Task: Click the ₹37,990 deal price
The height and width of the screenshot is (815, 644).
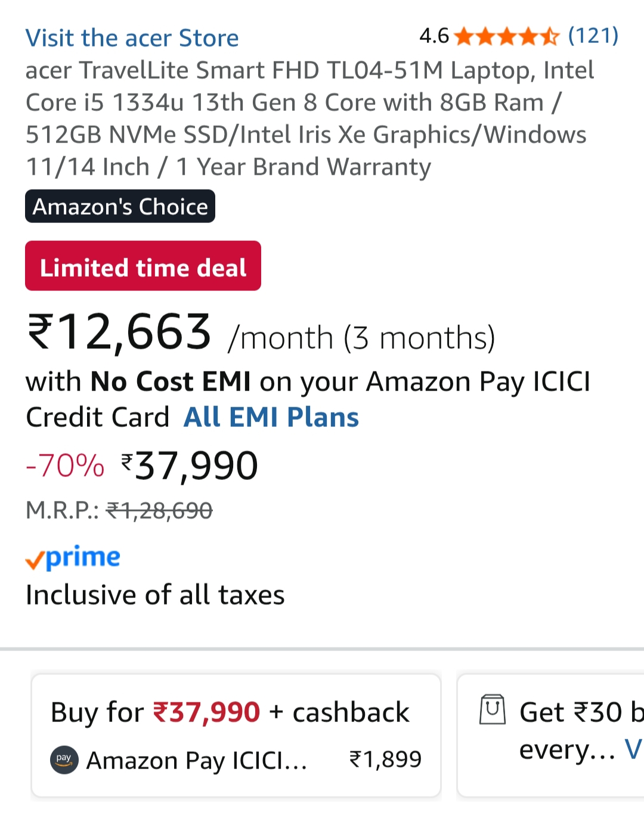Action: coord(191,466)
